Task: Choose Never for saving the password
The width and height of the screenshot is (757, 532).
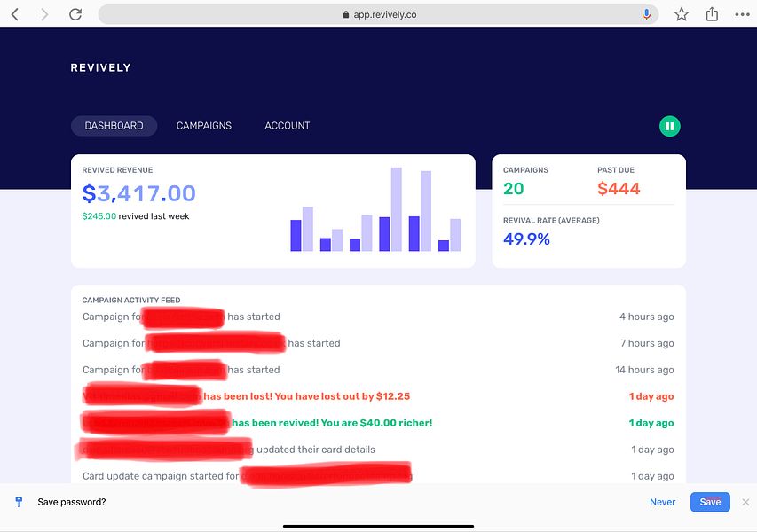Action: [662, 502]
